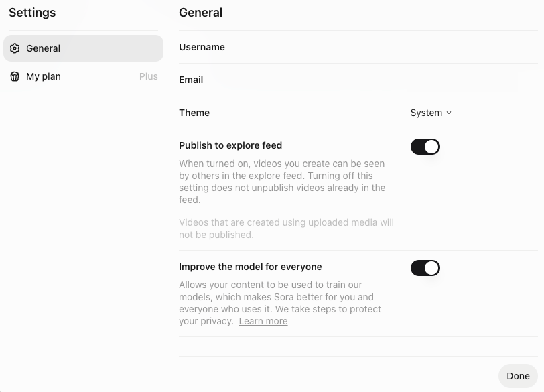Open the System theme dropdown
Screen dimensions: 544x392
tap(431, 113)
